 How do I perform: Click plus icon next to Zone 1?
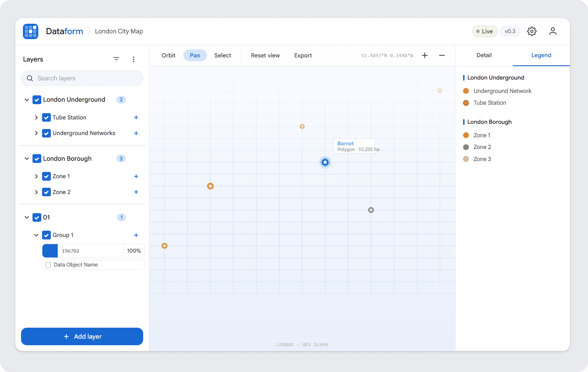136,176
